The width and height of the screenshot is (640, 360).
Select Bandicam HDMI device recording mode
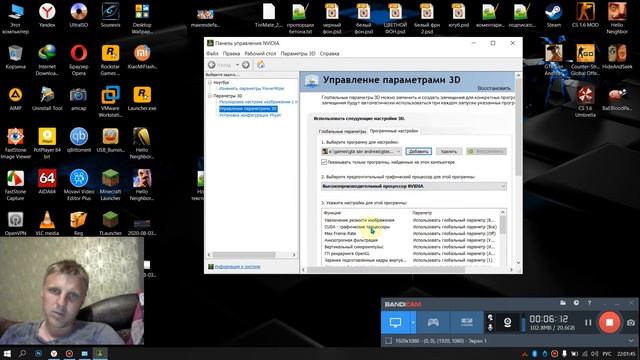point(467,322)
